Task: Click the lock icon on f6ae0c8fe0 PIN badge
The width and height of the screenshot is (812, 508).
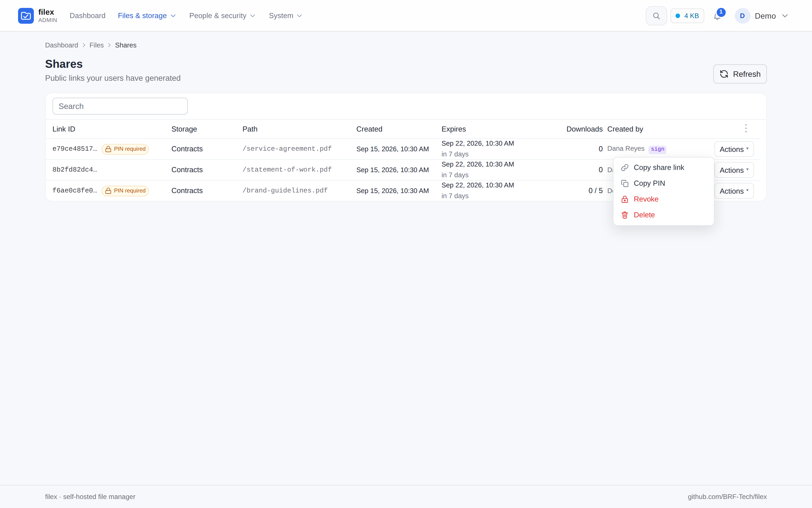Action: (108, 191)
